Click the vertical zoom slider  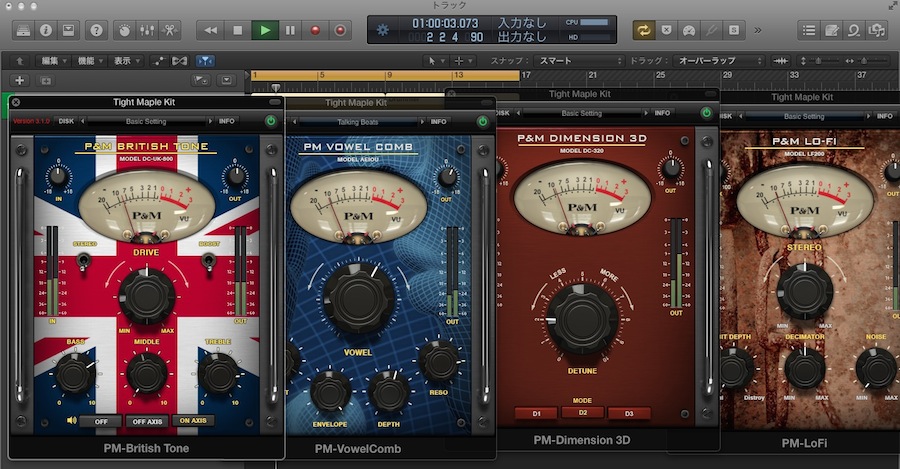coord(820,60)
